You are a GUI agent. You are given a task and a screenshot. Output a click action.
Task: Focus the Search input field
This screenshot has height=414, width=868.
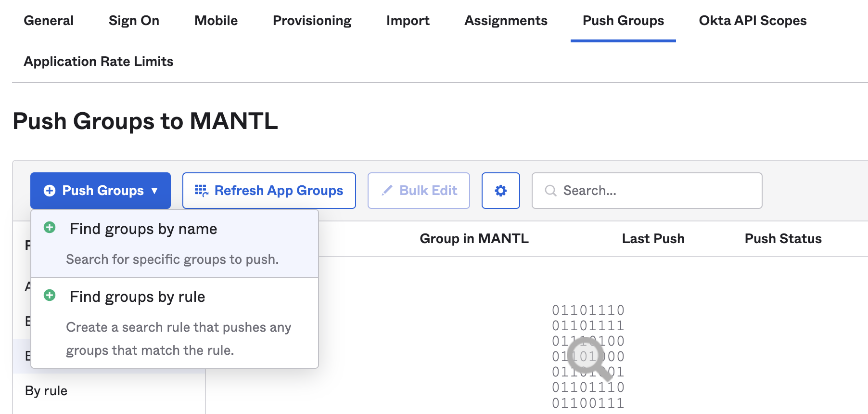654,191
